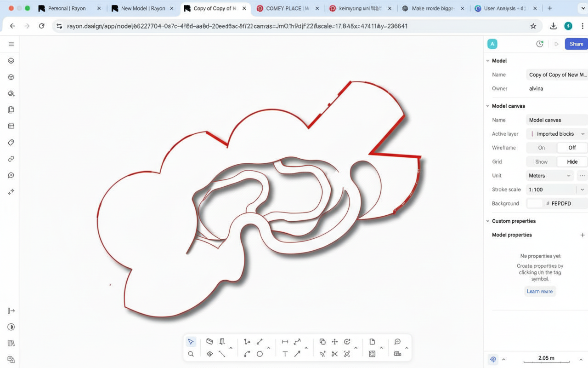This screenshot has width=588, height=368.
Task: Switch to the Personal | Rayon tab
Action: point(67,8)
